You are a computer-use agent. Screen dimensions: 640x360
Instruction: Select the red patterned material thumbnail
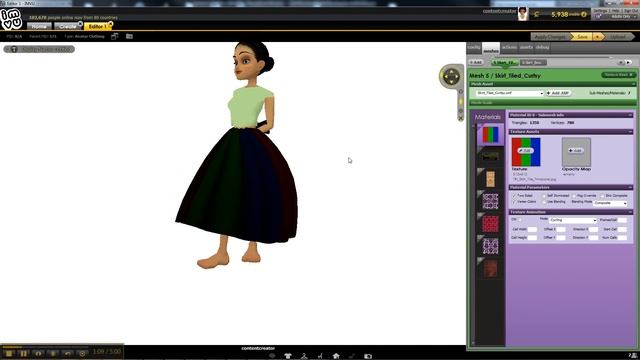point(490,224)
